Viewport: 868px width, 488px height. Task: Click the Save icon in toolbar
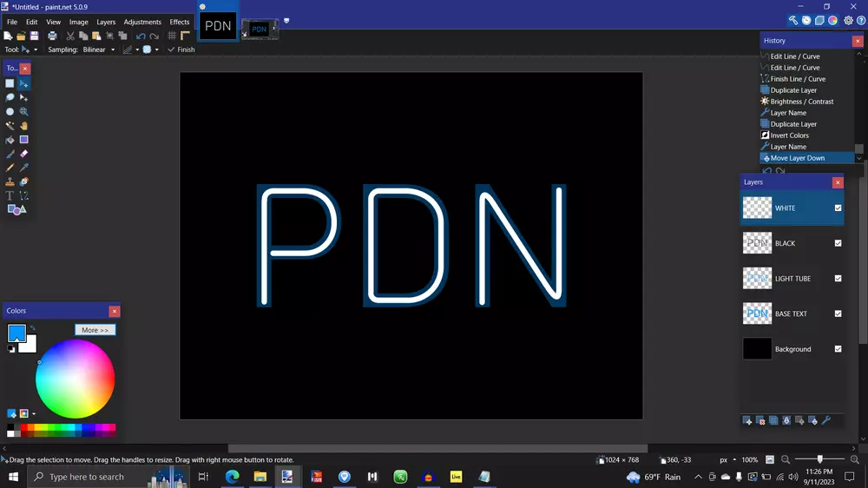point(35,36)
